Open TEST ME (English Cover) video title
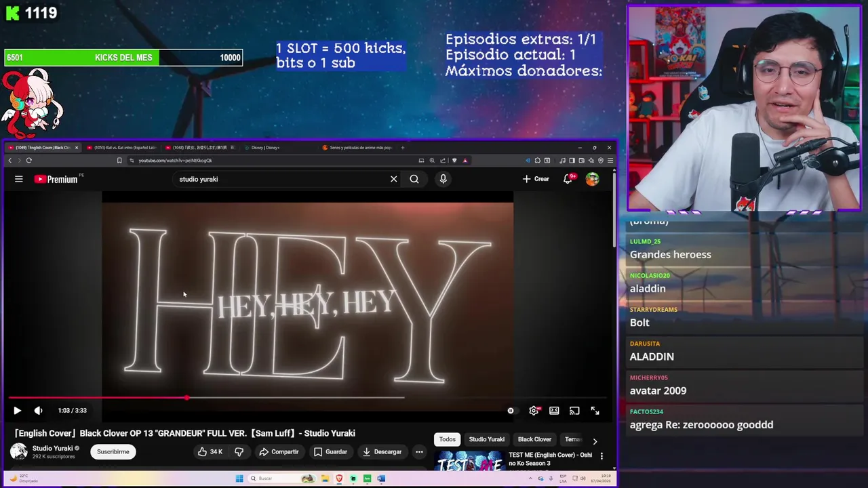This screenshot has height=488, width=868. coord(550,459)
